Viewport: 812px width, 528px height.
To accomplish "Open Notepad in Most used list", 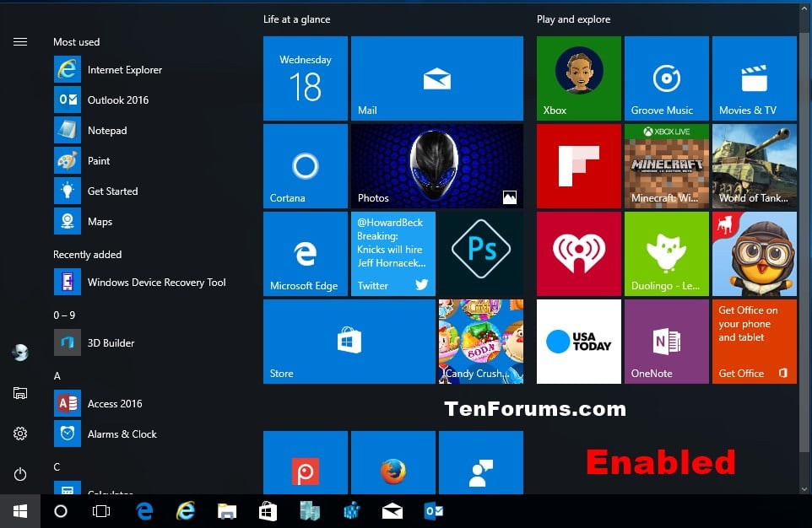I will pos(91,131).
